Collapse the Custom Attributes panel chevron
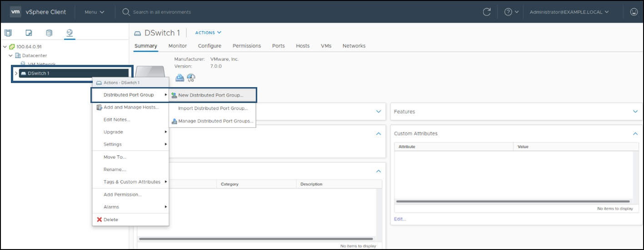 pyautogui.click(x=635, y=133)
